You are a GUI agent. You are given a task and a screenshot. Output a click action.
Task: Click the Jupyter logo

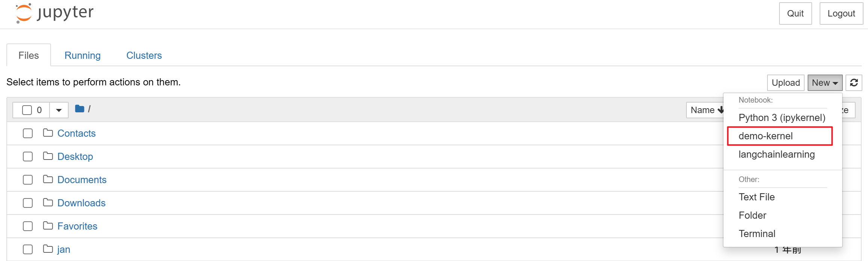54,13
